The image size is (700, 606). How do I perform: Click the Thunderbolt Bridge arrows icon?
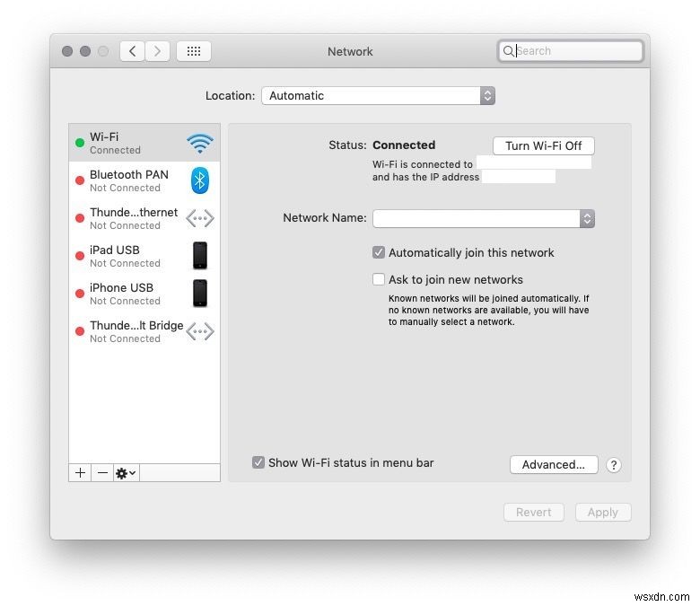pos(199,331)
